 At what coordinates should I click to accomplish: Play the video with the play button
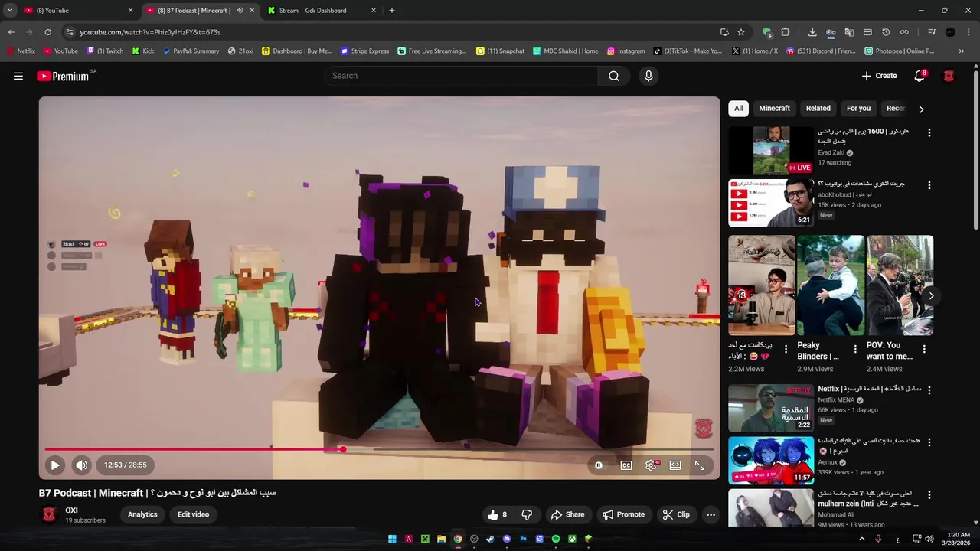55,465
